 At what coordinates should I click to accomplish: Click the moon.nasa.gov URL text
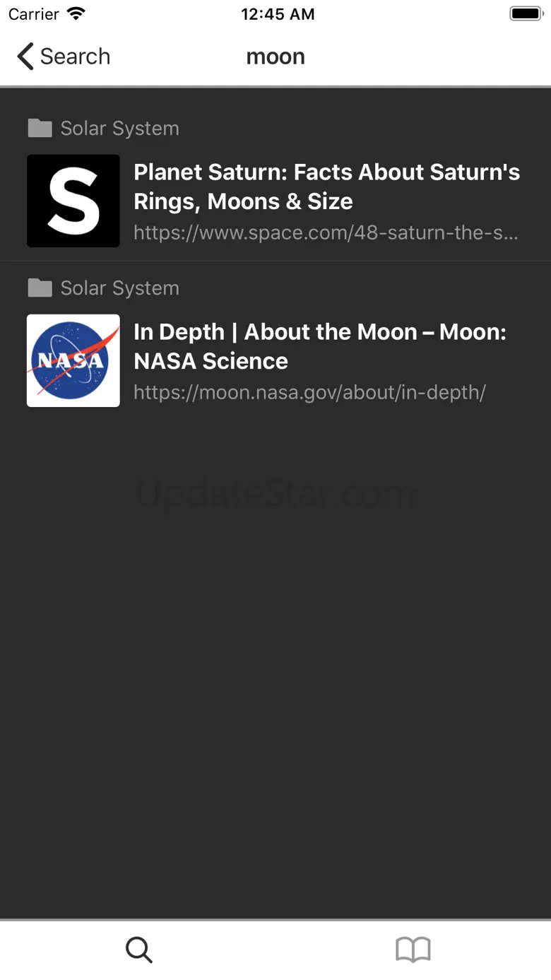[x=309, y=393]
